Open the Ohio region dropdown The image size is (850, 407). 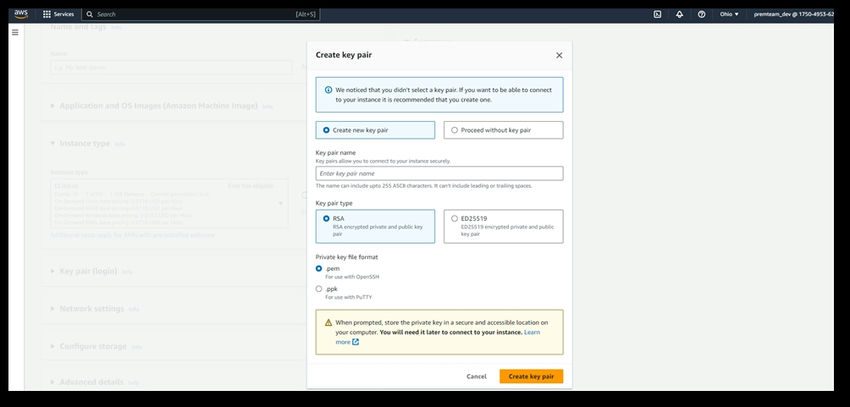(729, 14)
